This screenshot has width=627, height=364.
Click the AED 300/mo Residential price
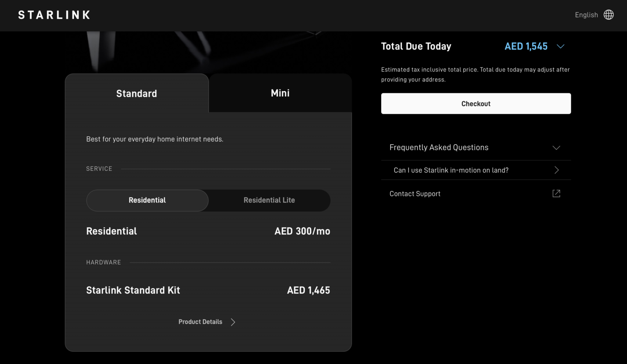click(302, 231)
